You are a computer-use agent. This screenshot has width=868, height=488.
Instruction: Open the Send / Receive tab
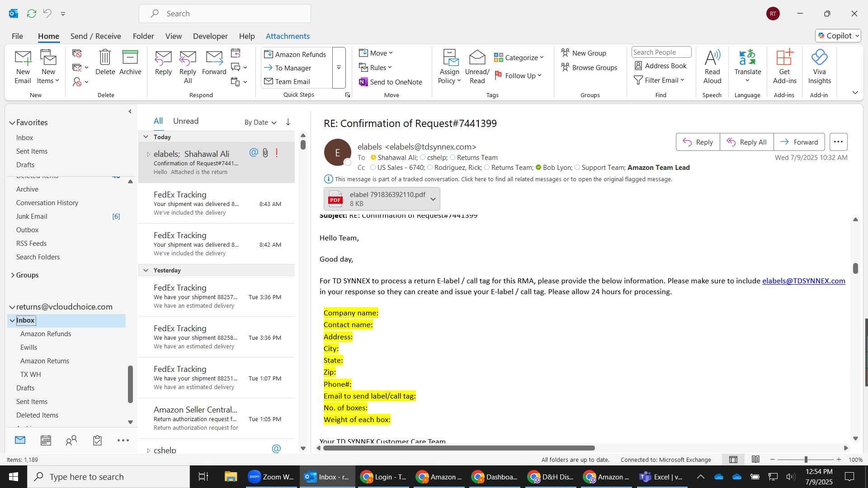95,36
